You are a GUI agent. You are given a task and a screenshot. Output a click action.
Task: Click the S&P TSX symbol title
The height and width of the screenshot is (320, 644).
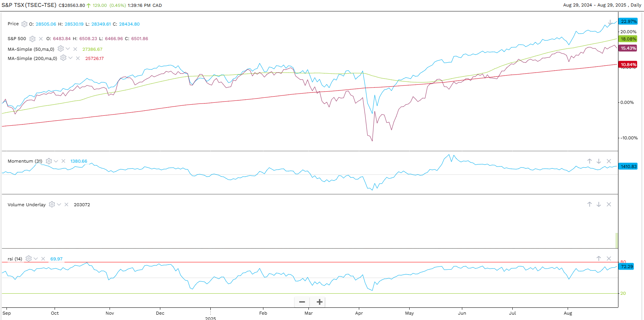pyautogui.click(x=29, y=5)
